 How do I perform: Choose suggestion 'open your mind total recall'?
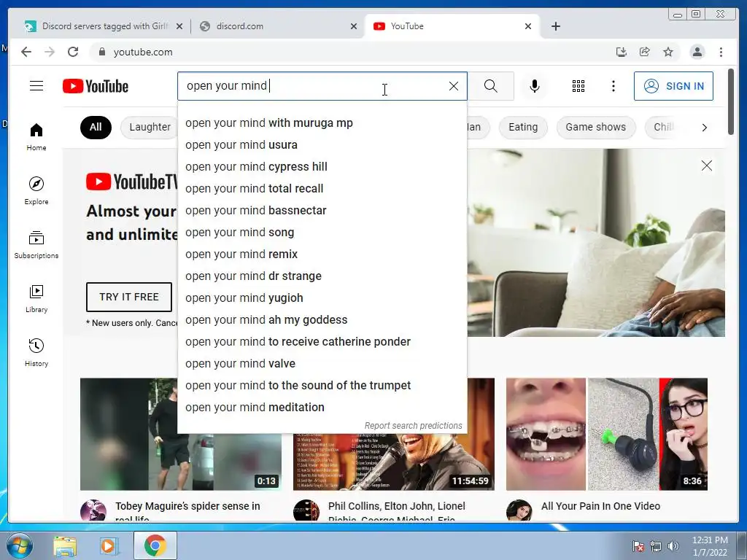[x=322, y=189]
